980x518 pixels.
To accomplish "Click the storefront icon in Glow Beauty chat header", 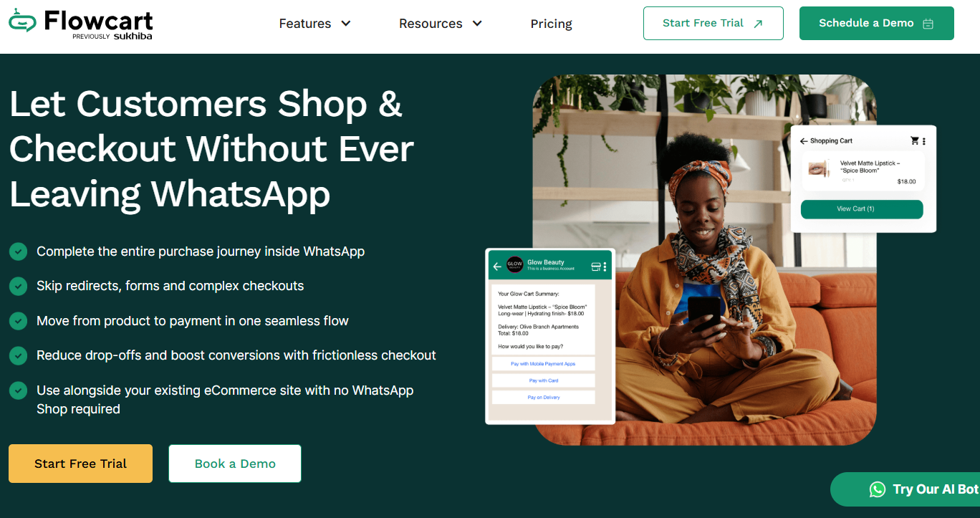I will [x=595, y=267].
